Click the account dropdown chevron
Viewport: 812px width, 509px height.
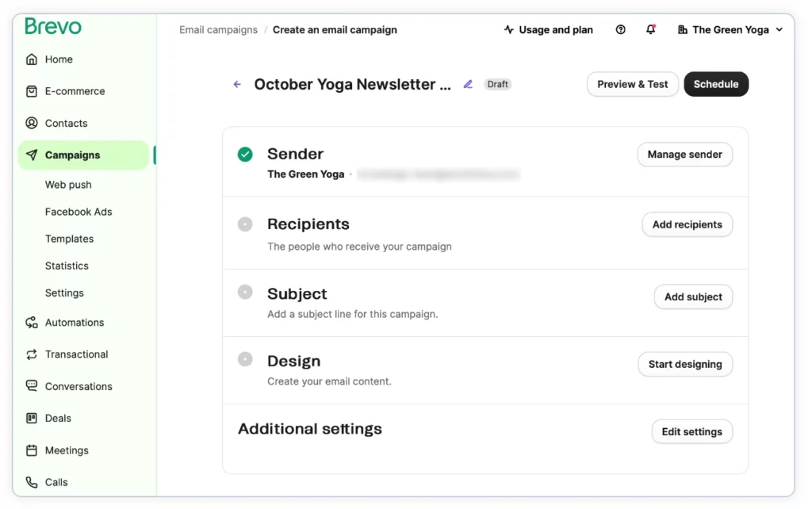click(x=779, y=30)
